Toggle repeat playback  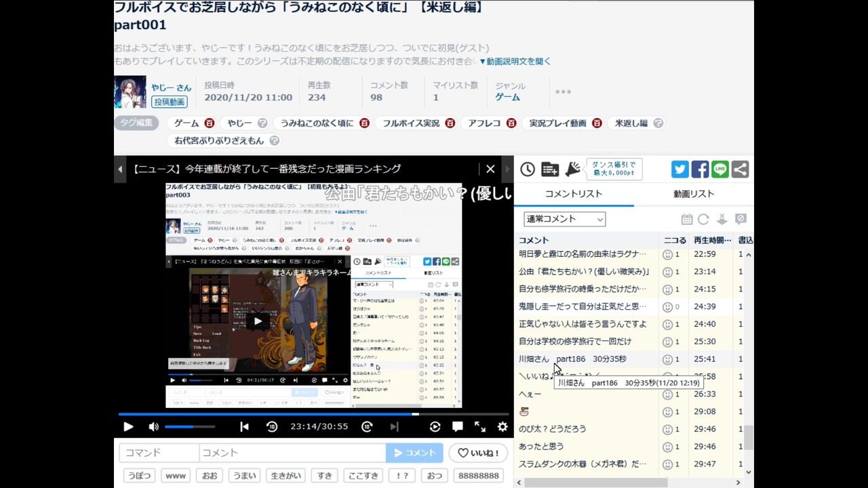[x=435, y=426]
